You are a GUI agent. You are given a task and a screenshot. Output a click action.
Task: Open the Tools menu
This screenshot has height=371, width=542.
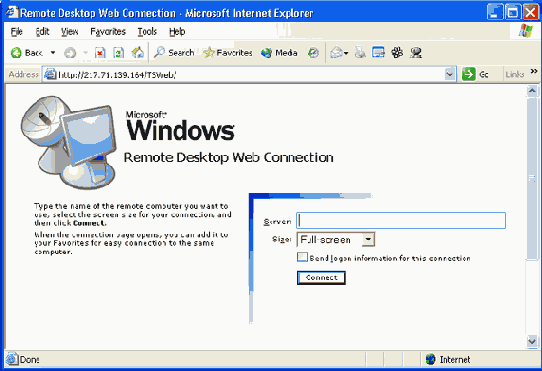147,32
